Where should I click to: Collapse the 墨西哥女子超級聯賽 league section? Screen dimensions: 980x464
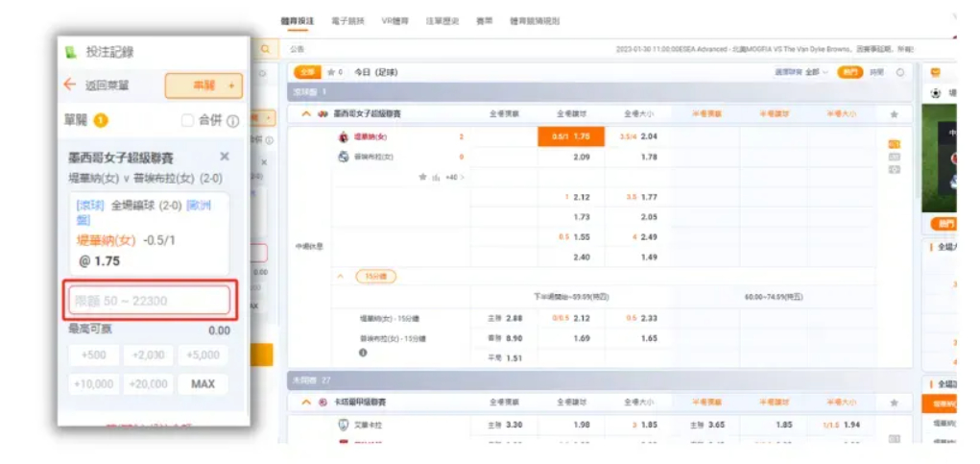(x=306, y=113)
